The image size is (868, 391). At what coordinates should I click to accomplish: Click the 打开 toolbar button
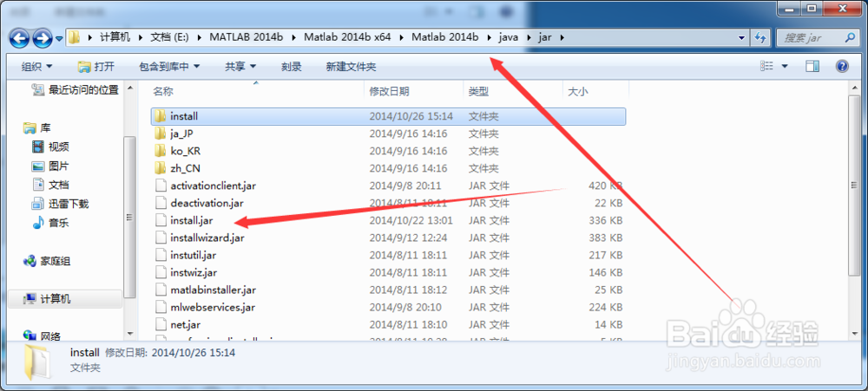[x=96, y=67]
